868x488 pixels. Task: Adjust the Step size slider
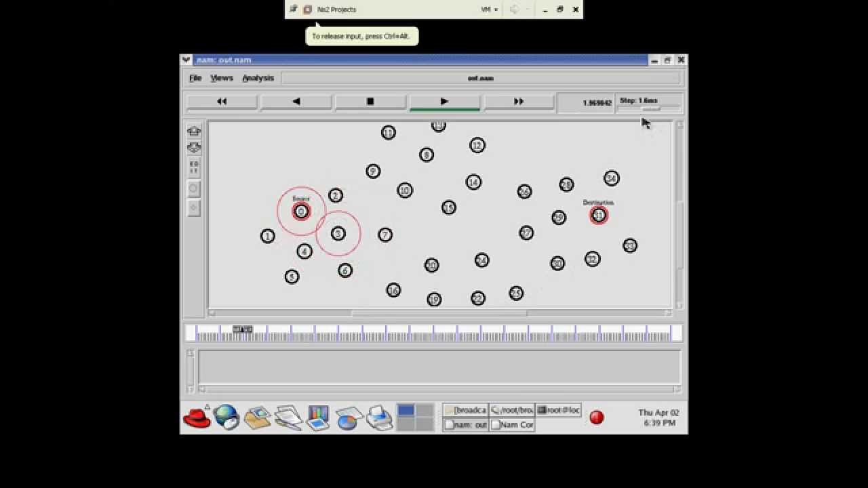(649, 108)
